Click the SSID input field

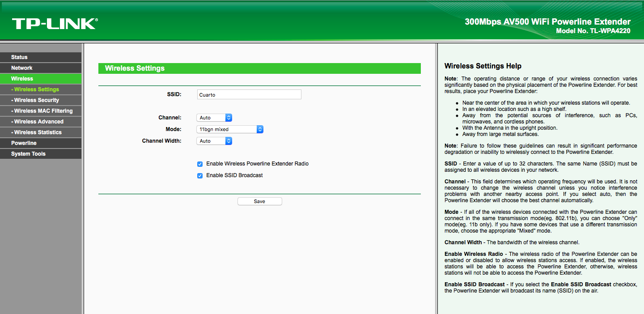(249, 94)
